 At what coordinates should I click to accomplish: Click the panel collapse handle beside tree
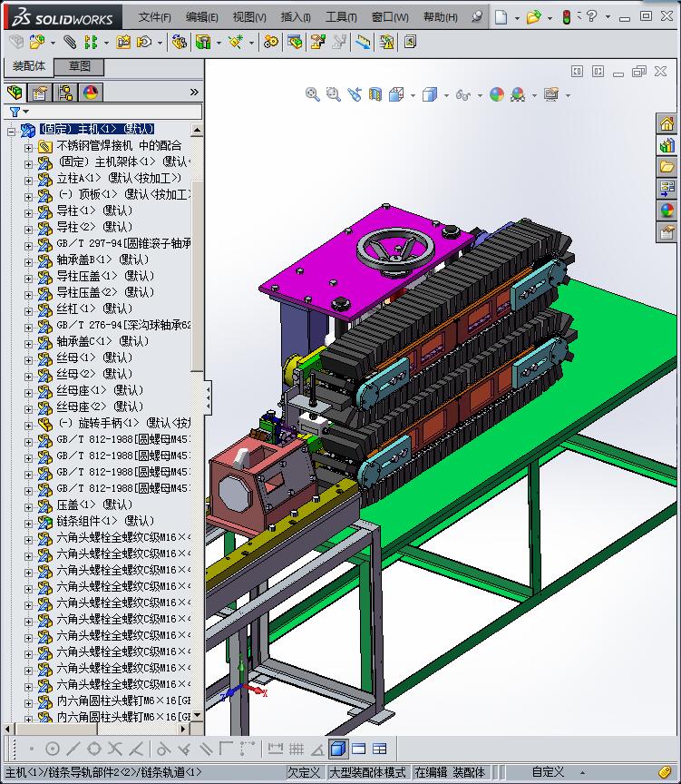pyautogui.click(x=209, y=398)
